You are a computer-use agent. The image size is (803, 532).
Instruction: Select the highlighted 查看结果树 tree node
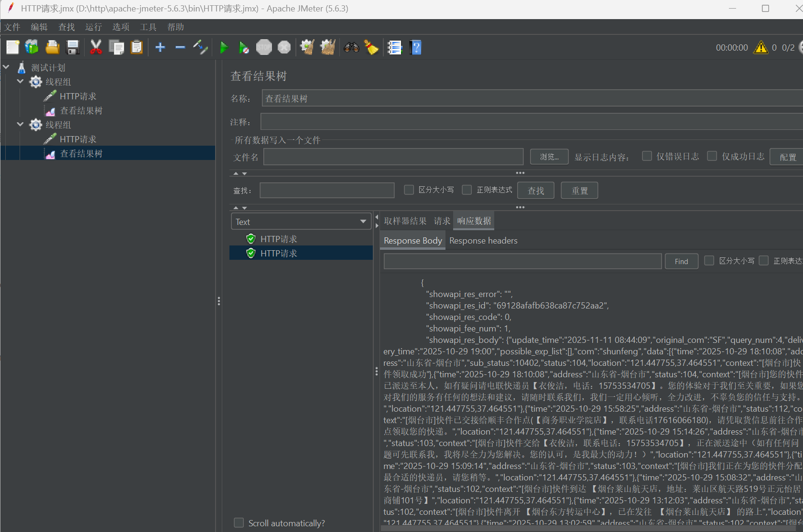(81, 154)
